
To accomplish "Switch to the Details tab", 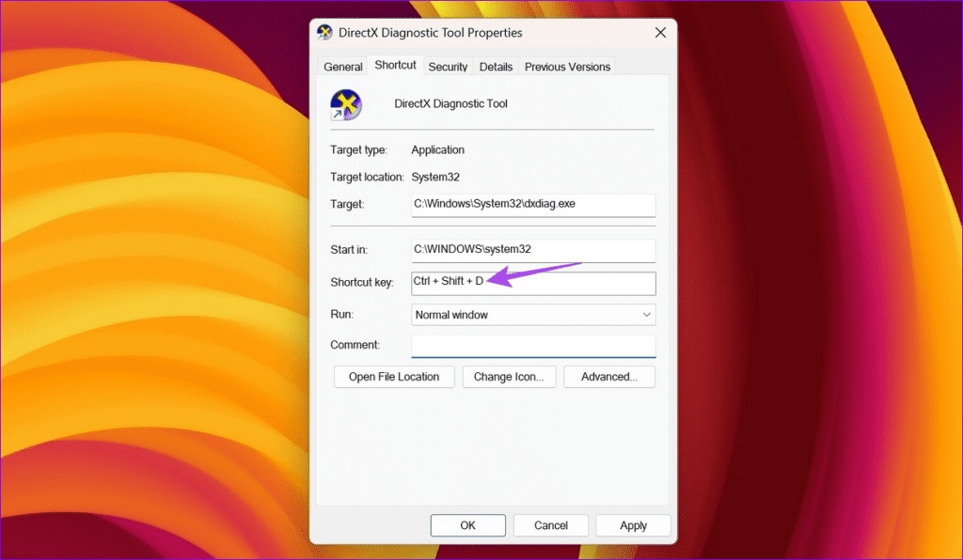I will pyautogui.click(x=496, y=66).
